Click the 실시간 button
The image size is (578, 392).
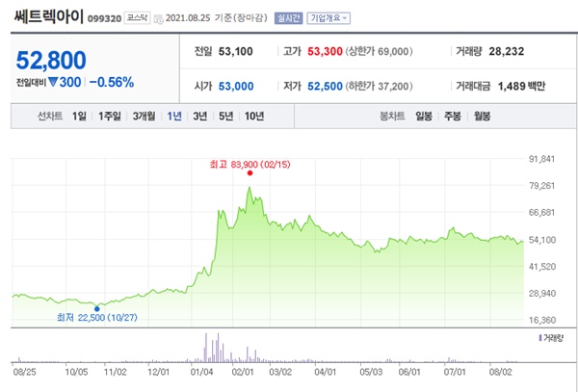point(288,18)
